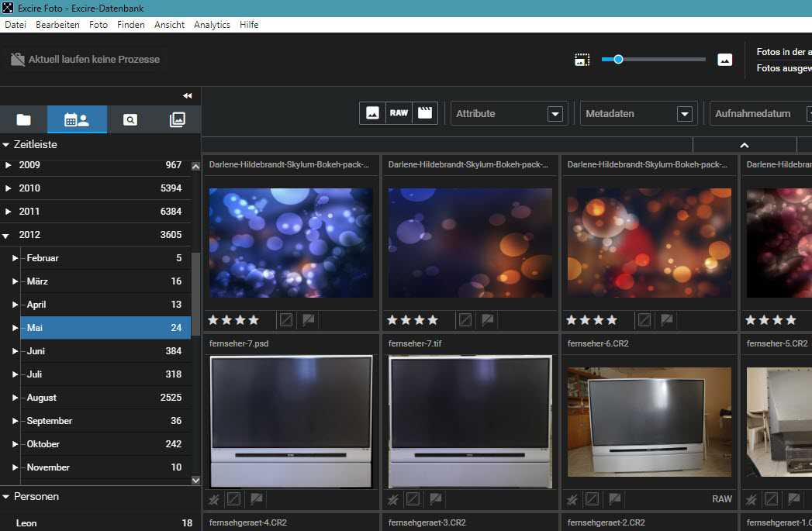
Task: Select August in the timeline
Action: coord(105,398)
